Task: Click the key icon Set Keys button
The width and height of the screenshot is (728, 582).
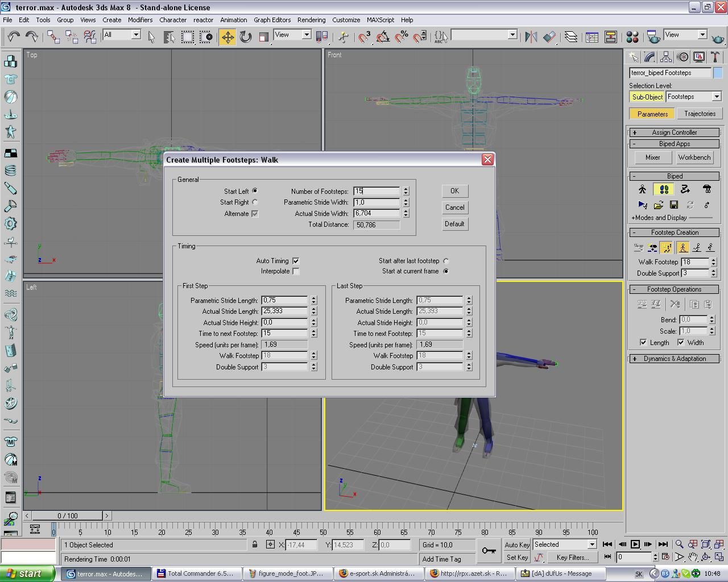Action: (488, 550)
